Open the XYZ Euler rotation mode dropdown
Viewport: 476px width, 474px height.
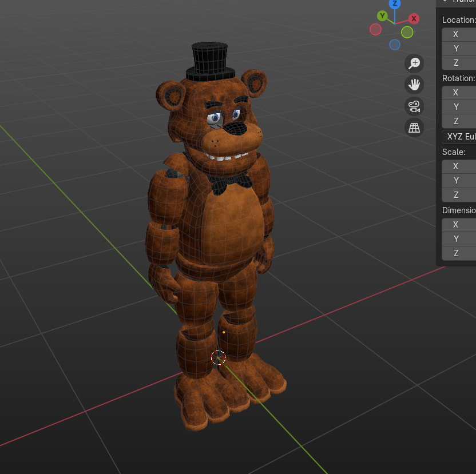(x=459, y=137)
